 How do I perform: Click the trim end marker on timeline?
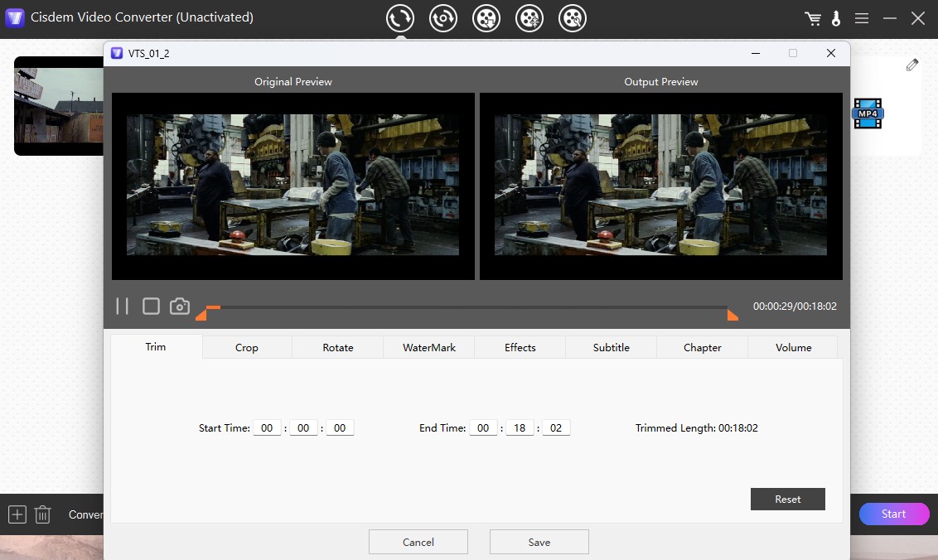pyautogui.click(x=733, y=315)
